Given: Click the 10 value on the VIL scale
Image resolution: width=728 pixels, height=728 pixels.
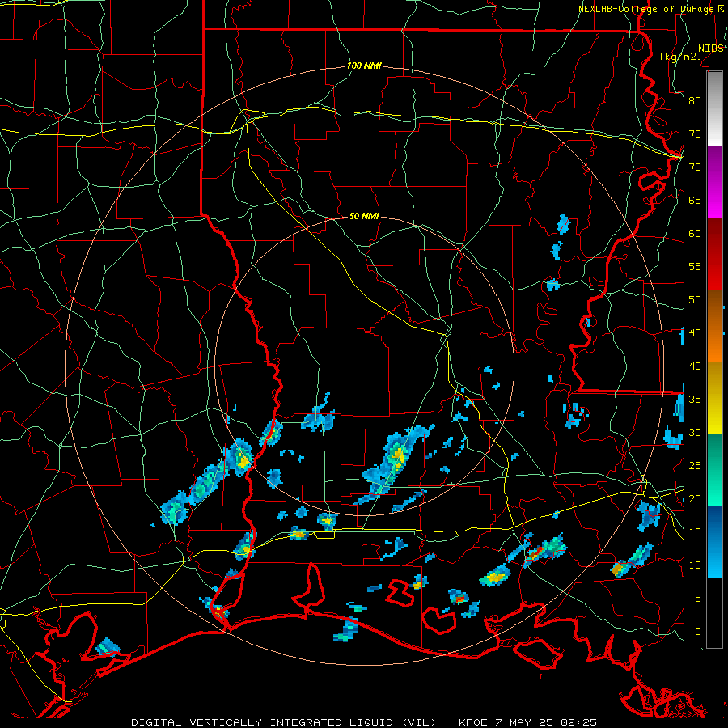Looking at the screenshot, I should [695, 565].
